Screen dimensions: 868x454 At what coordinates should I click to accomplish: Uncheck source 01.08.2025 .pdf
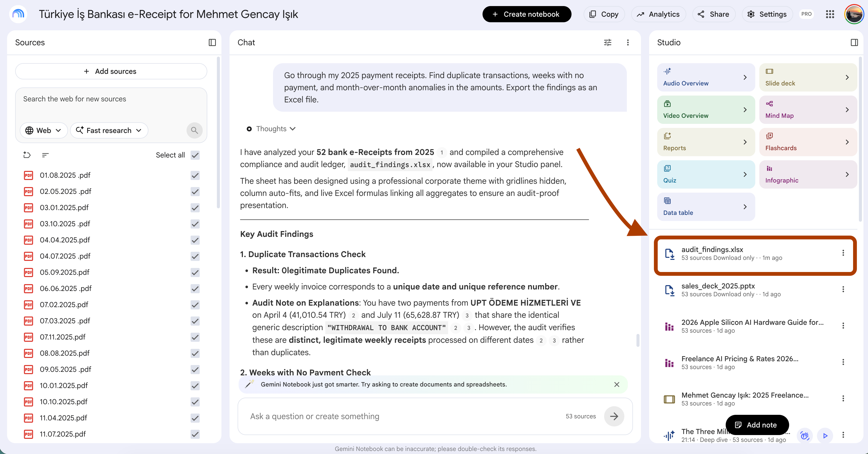tap(195, 175)
